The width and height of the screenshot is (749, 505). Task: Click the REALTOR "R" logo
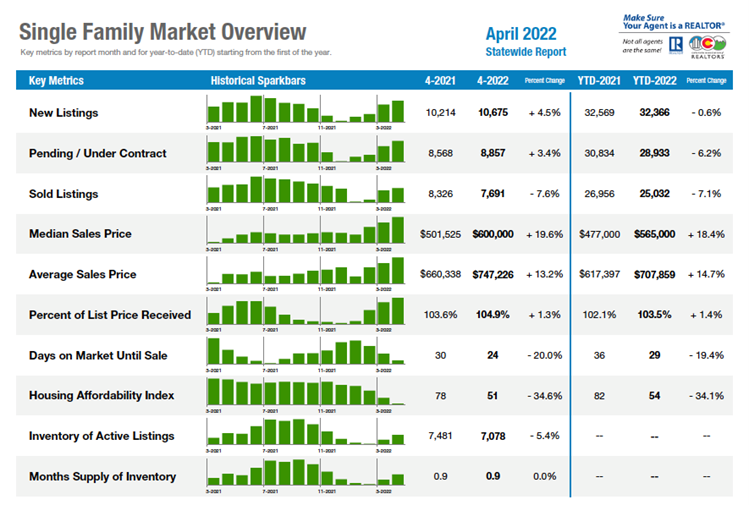tap(675, 46)
